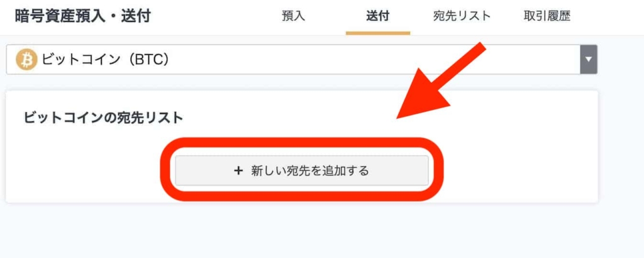
Task: Expand the currency selector showing the (BTC) text
Action: click(302, 60)
